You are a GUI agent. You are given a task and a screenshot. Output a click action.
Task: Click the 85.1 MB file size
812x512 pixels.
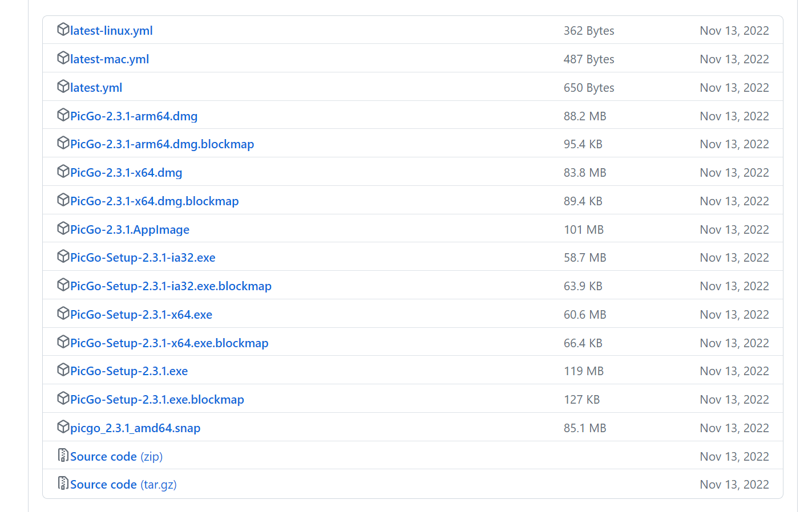pyautogui.click(x=585, y=428)
